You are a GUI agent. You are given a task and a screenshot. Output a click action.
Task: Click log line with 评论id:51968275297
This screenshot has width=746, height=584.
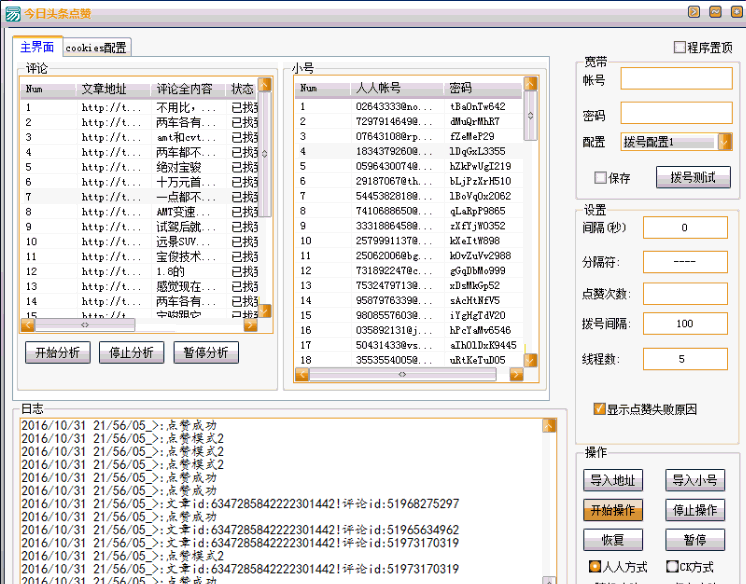[241, 504]
